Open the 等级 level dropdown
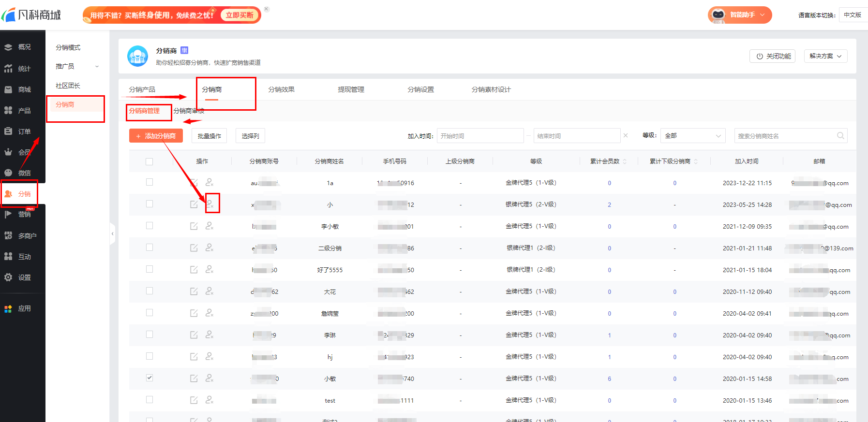 click(692, 136)
